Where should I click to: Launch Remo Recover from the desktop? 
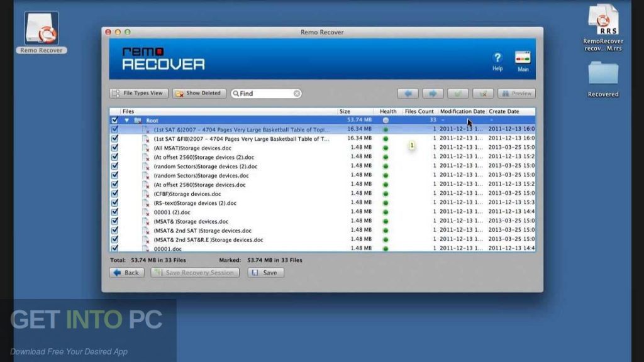[x=40, y=28]
